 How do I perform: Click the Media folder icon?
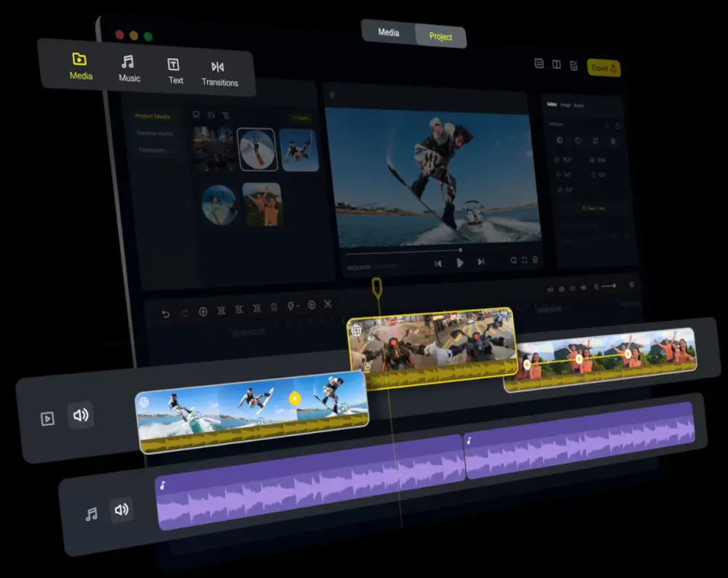point(79,59)
